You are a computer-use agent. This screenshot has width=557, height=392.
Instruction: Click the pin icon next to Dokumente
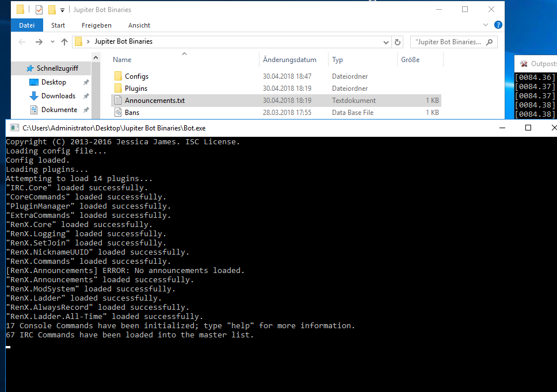(86, 110)
